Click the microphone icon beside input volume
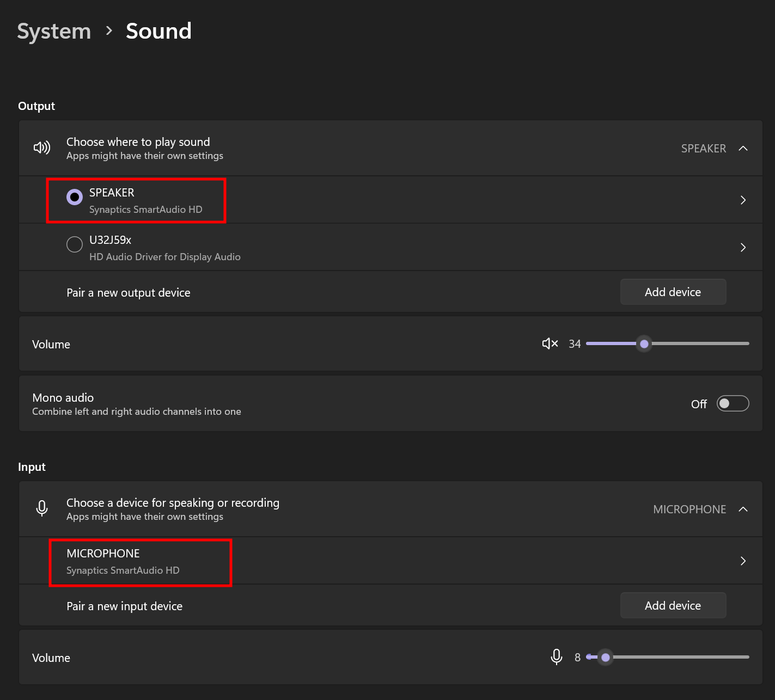Screen dimensions: 775x700 coord(556,657)
